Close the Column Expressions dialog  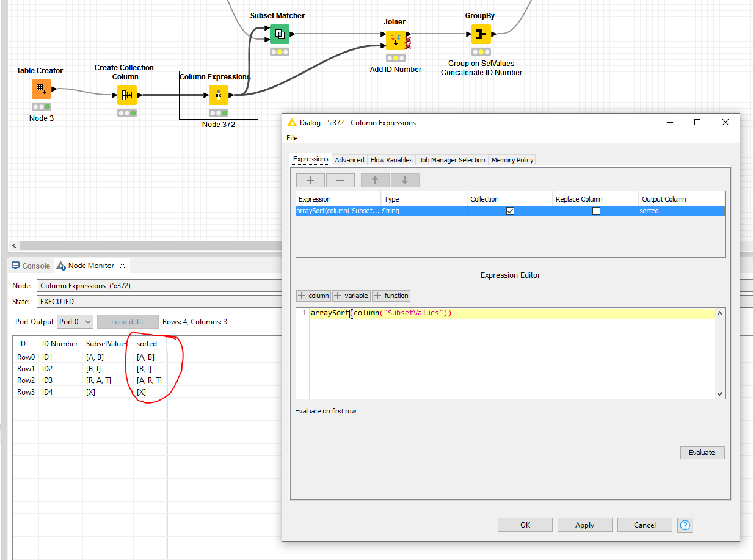(726, 122)
